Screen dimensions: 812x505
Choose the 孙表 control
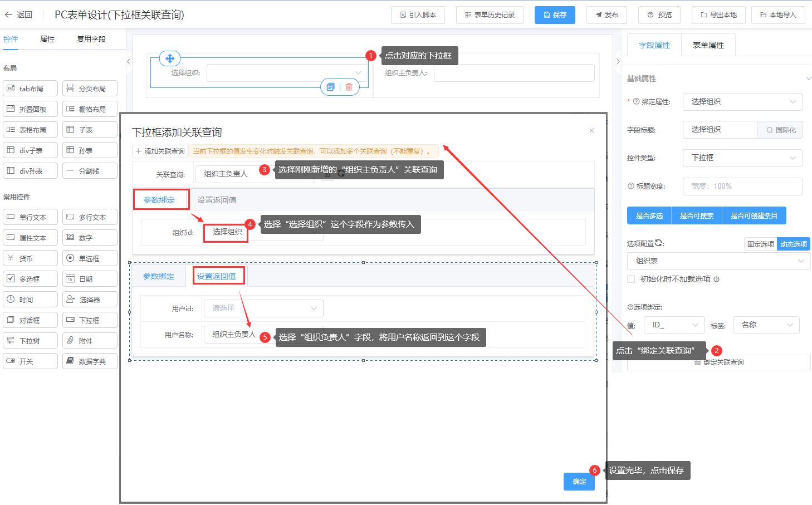[90, 150]
